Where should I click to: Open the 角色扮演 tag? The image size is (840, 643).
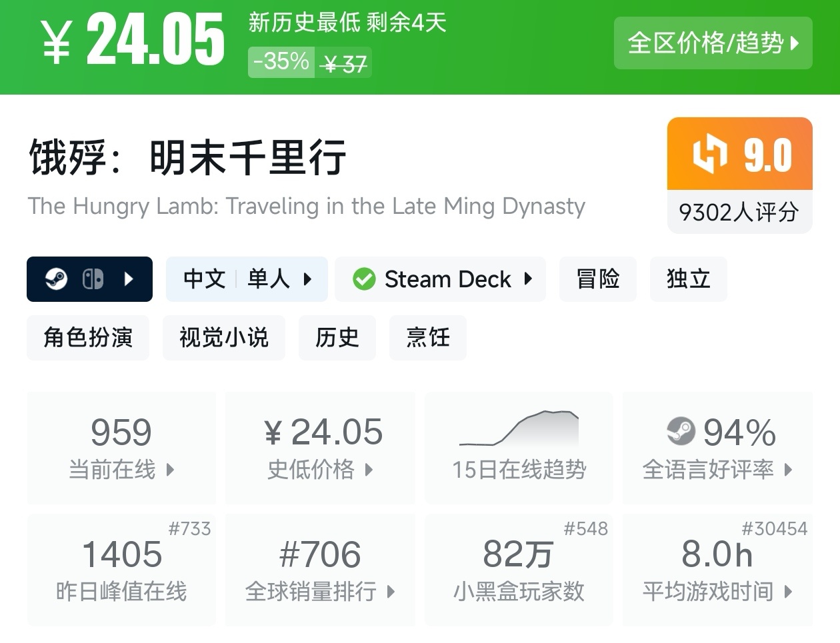pos(88,338)
